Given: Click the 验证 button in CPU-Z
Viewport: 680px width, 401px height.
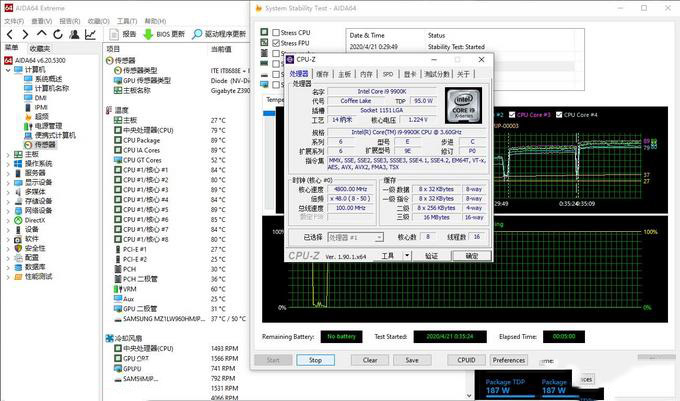Looking at the screenshot, I should coord(431,256).
